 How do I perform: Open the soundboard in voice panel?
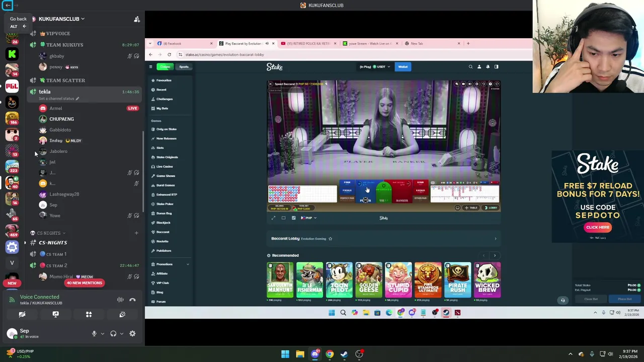[122, 314]
